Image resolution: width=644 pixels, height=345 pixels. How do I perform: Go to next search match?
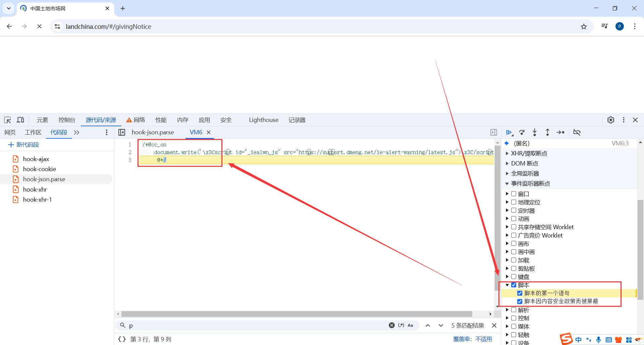click(441, 325)
